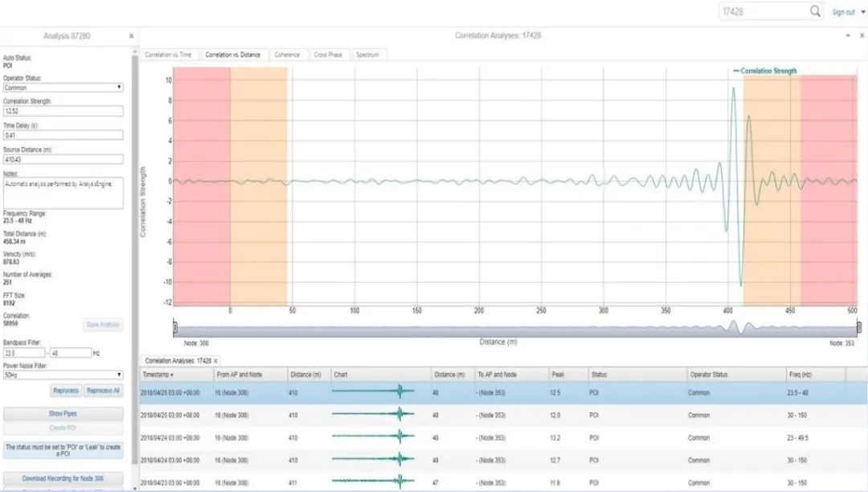Collapse Correlation Analyses panel with header arrow
Screen dimensions: 868x492
pos(848,35)
